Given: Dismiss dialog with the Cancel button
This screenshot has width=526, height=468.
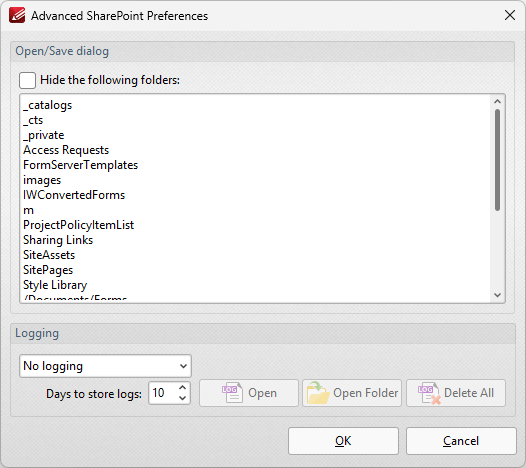Looking at the screenshot, I should point(461,441).
